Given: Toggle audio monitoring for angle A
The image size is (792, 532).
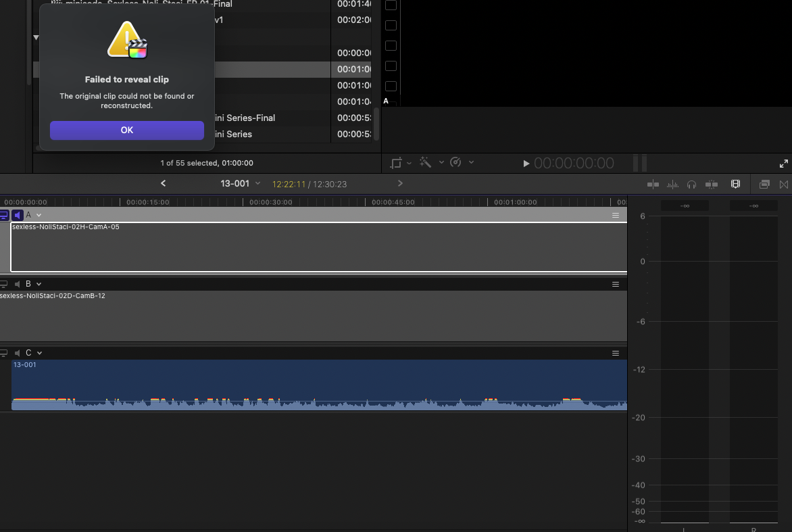Looking at the screenshot, I should tap(17, 215).
